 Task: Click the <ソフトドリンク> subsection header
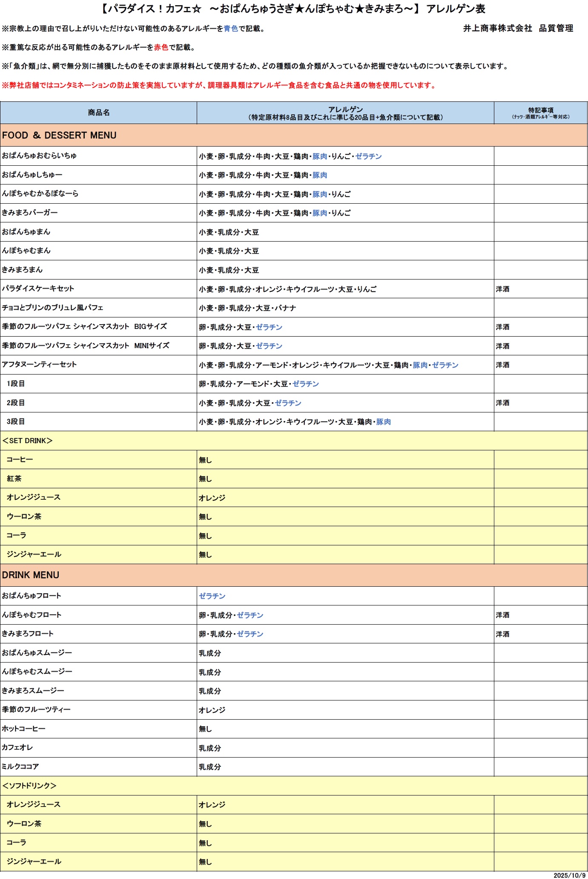point(29,786)
